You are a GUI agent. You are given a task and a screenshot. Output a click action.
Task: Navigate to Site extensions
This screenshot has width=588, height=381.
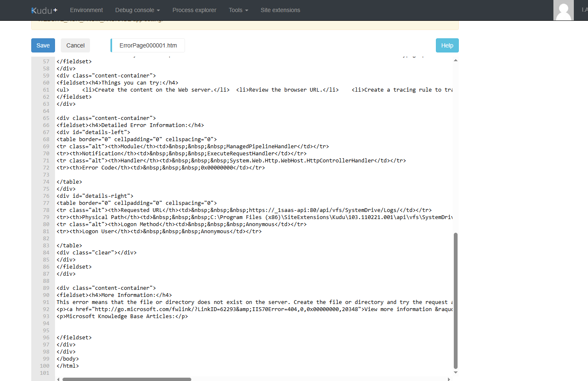(280, 10)
